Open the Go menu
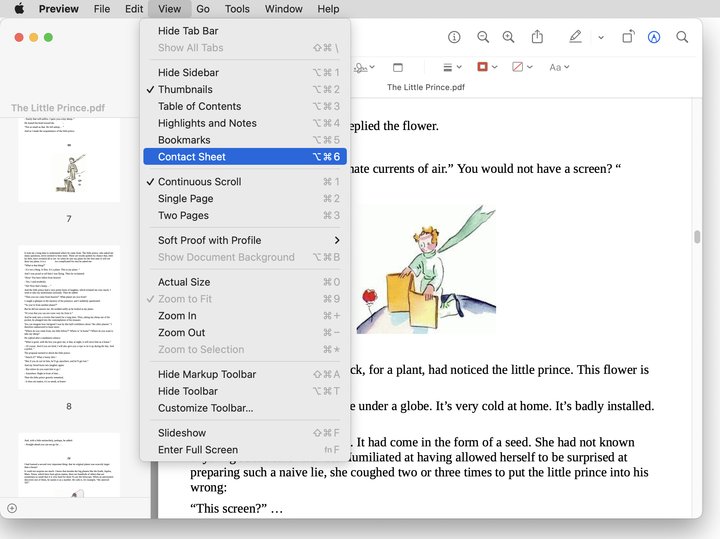Screen dimensions: 720x539 (x=202, y=9)
